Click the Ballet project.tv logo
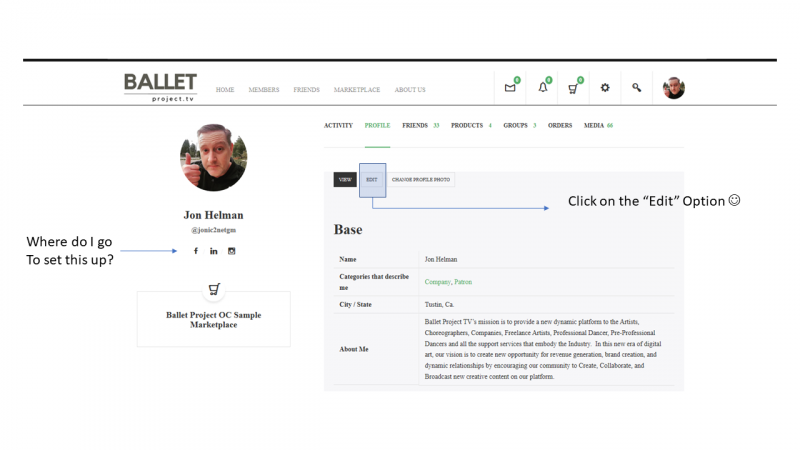This screenshot has width=800, height=450. [x=160, y=87]
